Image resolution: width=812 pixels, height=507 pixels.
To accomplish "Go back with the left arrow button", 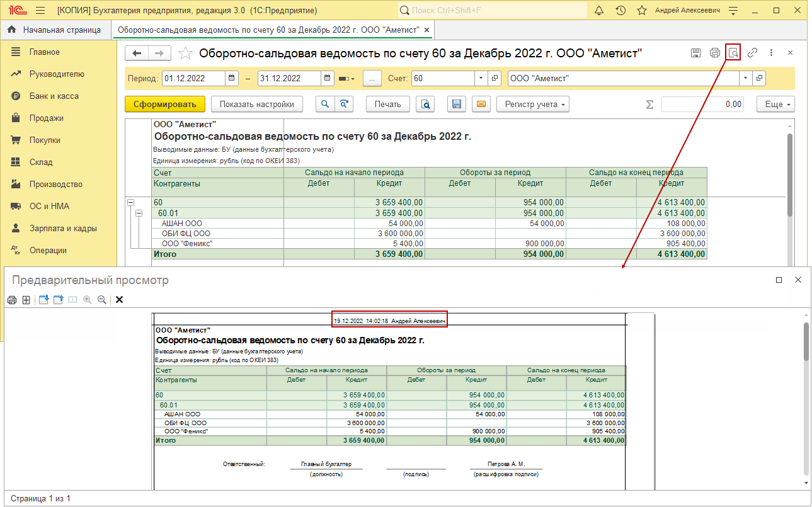I will [137, 54].
